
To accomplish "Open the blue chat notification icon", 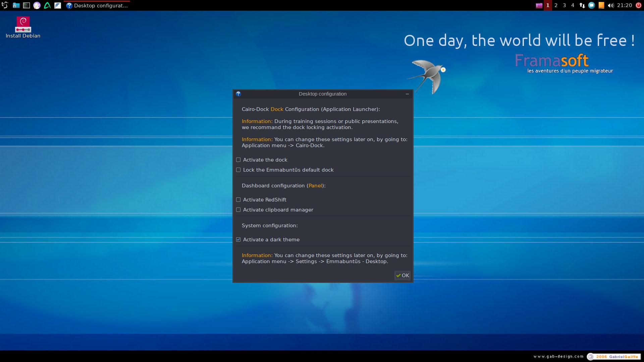I will pyautogui.click(x=592, y=5).
